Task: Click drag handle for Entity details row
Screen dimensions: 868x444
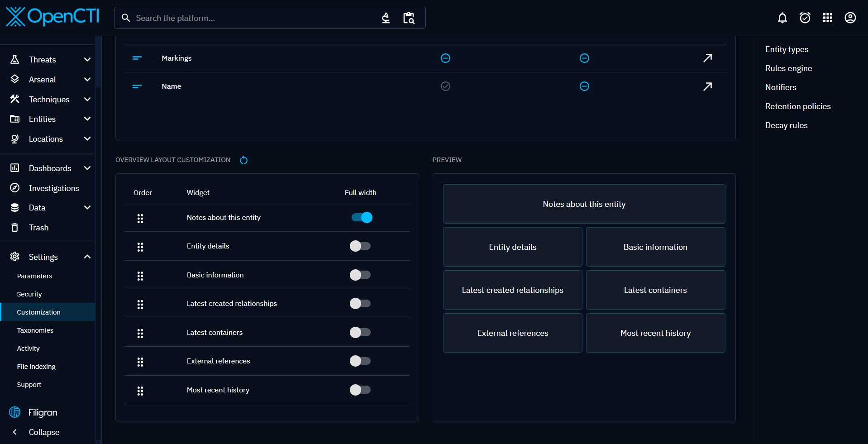Action: (x=140, y=247)
